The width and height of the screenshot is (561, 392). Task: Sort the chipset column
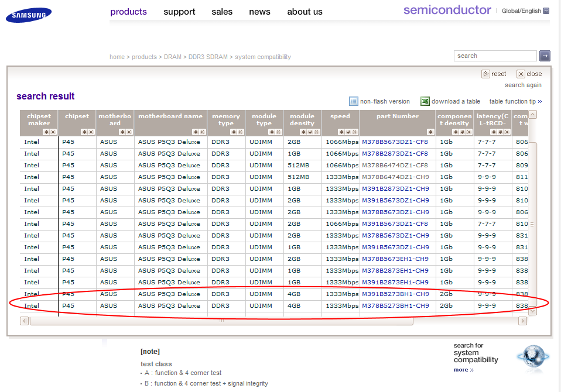pyautogui.click(x=84, y=132)
